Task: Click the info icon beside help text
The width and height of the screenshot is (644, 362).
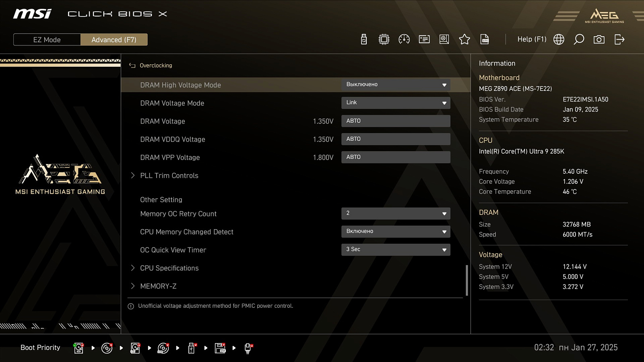Action: 131,306
